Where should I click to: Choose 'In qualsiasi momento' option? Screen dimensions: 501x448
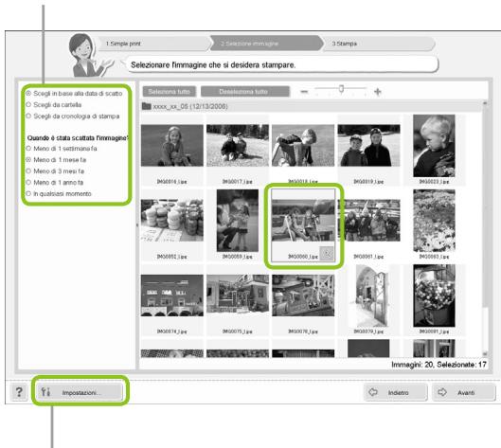point(59,194)
